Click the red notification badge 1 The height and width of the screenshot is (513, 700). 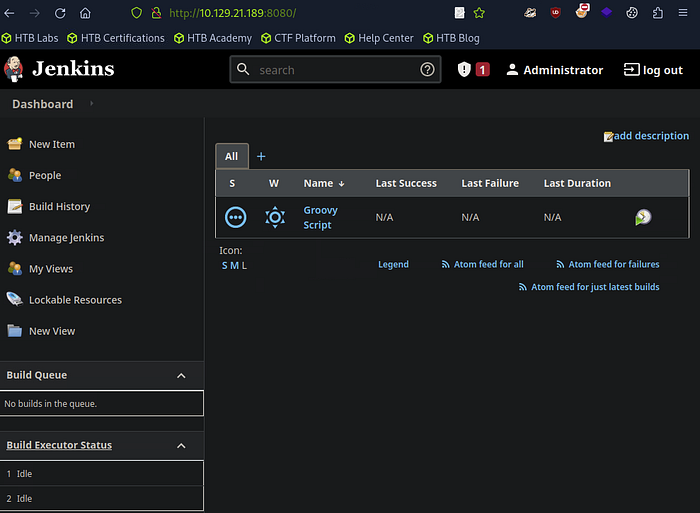coord(483,70)
